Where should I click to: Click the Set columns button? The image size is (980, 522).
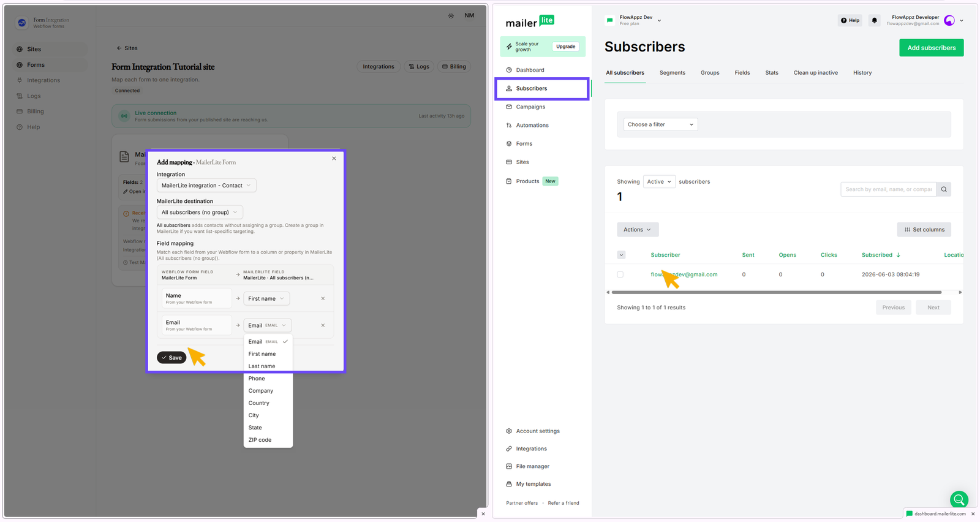point(924,230)
